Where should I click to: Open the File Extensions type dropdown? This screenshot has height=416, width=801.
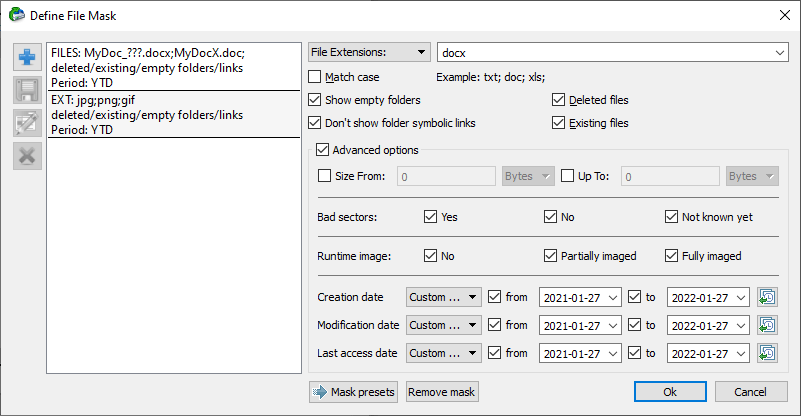(369, 52)
